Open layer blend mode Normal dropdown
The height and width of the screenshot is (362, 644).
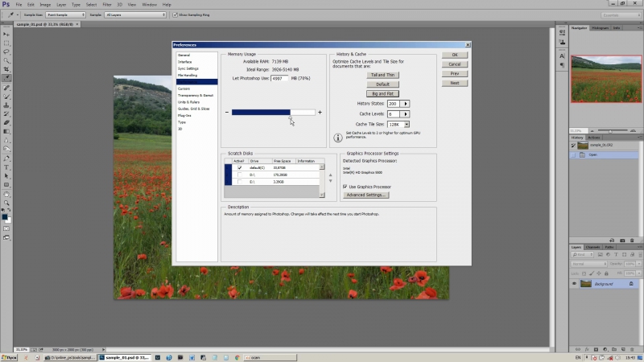click(588, 264)
